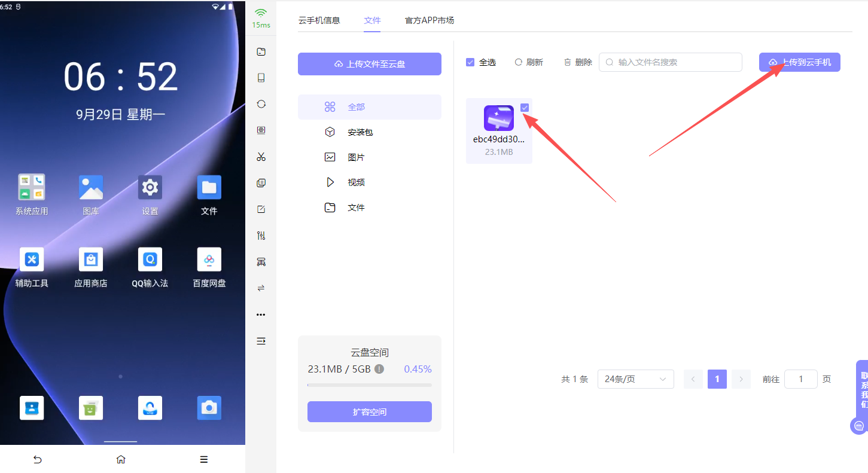
Task: Open the 设置 settings app
Action: click(150, 188)
